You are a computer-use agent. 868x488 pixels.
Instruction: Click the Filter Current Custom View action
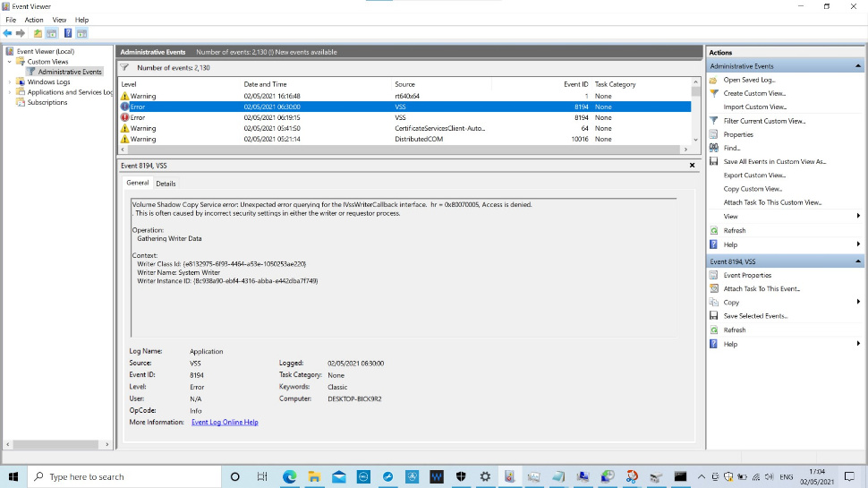click(x=764, y=121)
